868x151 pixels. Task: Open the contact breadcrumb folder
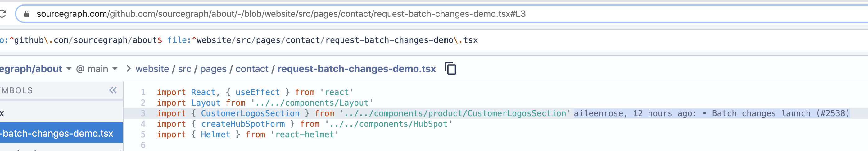[252, 69]
